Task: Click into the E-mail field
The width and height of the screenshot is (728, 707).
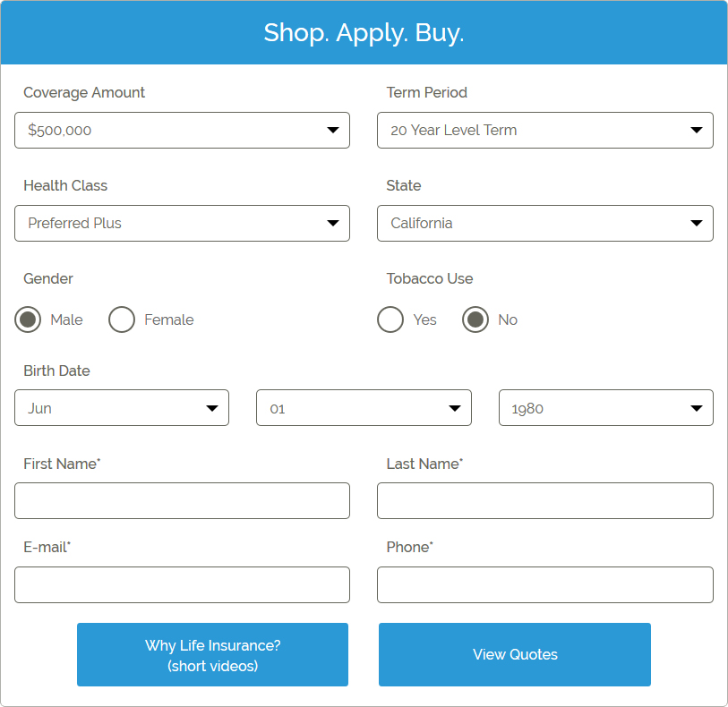Action: [x=182, y=584]
